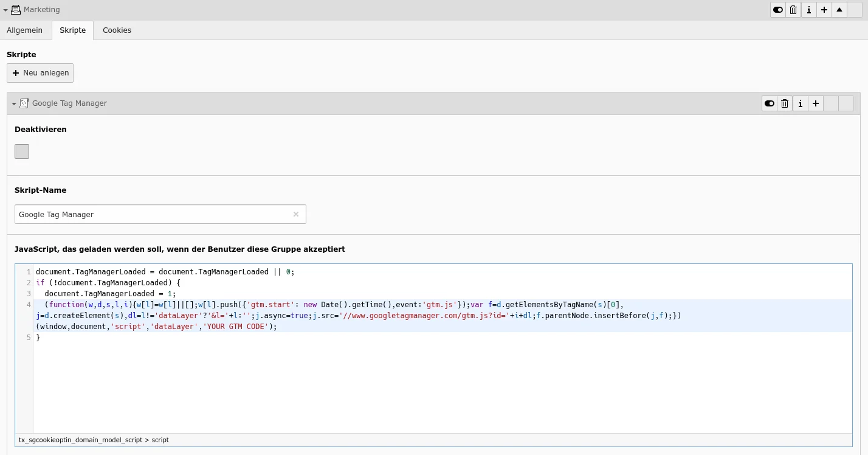
Task: Click the Google Tag Manager record type icon
Action: (24, 103)
